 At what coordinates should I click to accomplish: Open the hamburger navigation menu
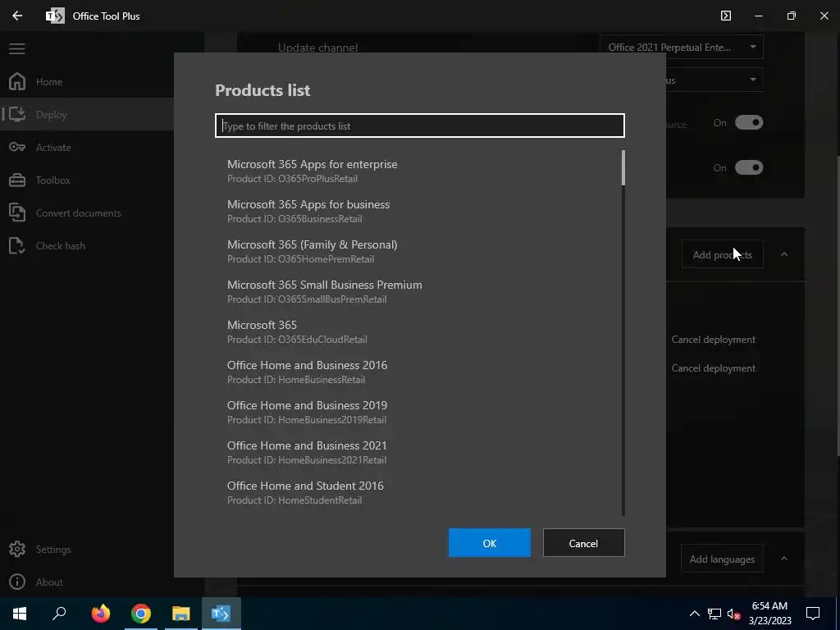click(x=16, y=48)
